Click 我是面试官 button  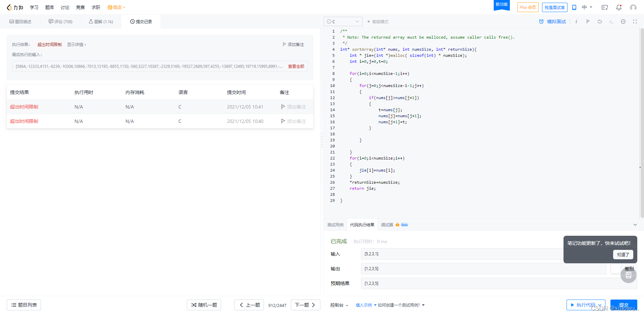click(555, 7)
